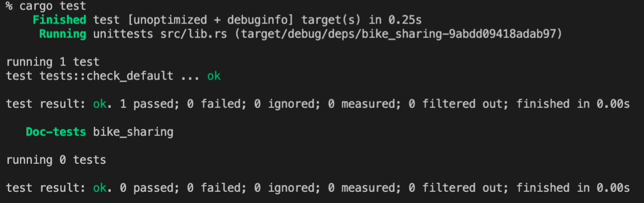Viewport: 644px width, 203px height.
Task: Click the '[unoptimized + debuginfo]' profile text
Action: 193,20
